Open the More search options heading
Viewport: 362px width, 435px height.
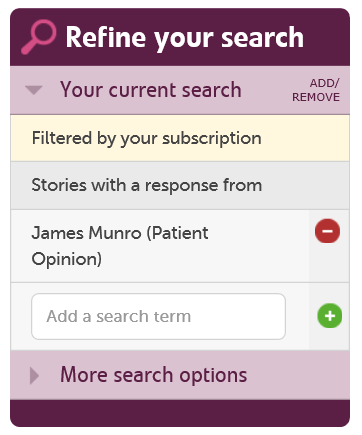pyautogui.click(x=154, y=375)
